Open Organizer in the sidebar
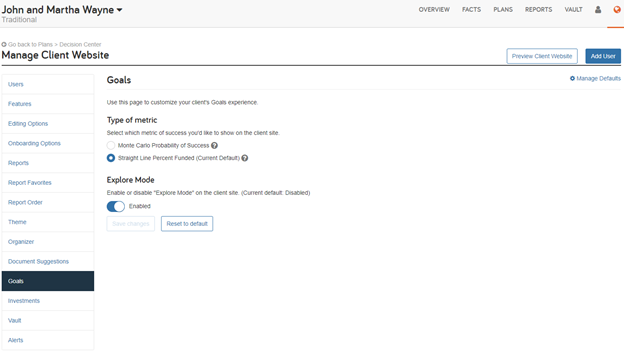This screenshot has width=624, height=364. pos(48,242)
